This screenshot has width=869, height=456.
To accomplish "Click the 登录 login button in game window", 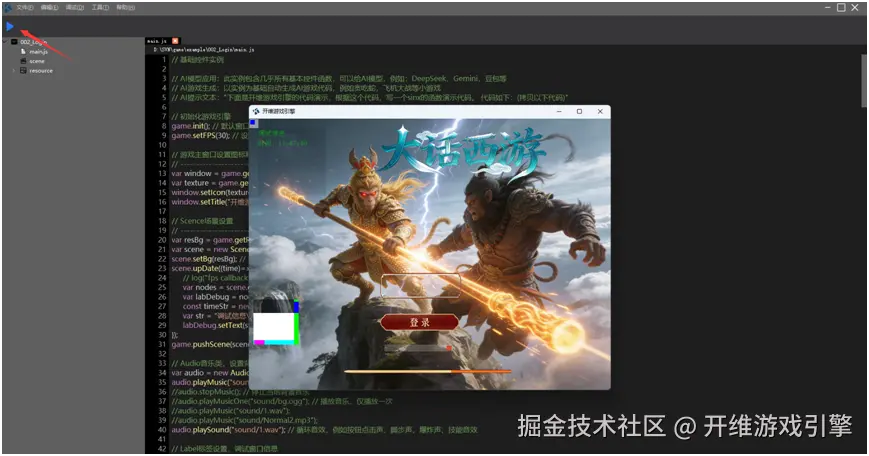I will click(420, 322).
